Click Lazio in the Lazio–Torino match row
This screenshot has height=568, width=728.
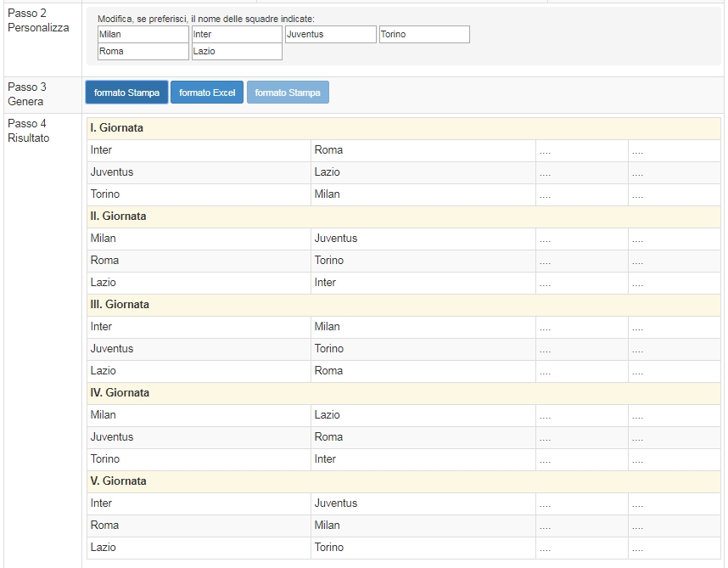(x=103, y=547)
